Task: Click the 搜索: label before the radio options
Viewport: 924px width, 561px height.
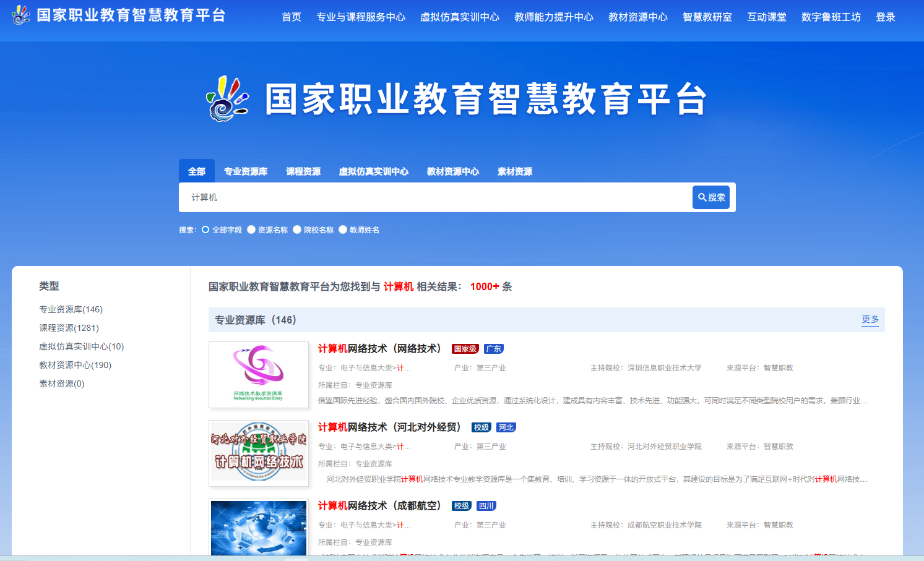Action: 188,230
